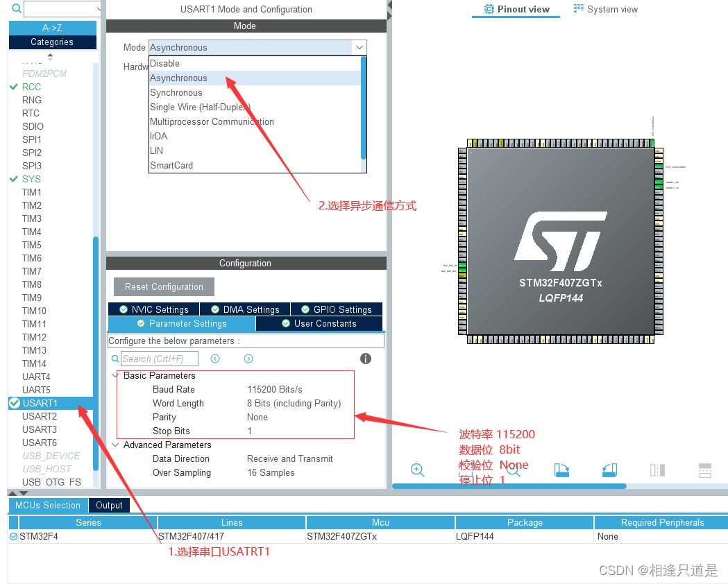Toggle the RCC green check mark
This screenshot has height=584, width=728.
click(13, 87)
